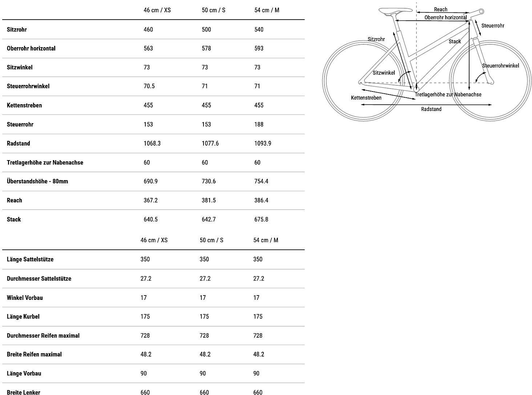Click the Sitzwinkel label in the bike diagram
532x395 pixels.
[x=383, y=73]
